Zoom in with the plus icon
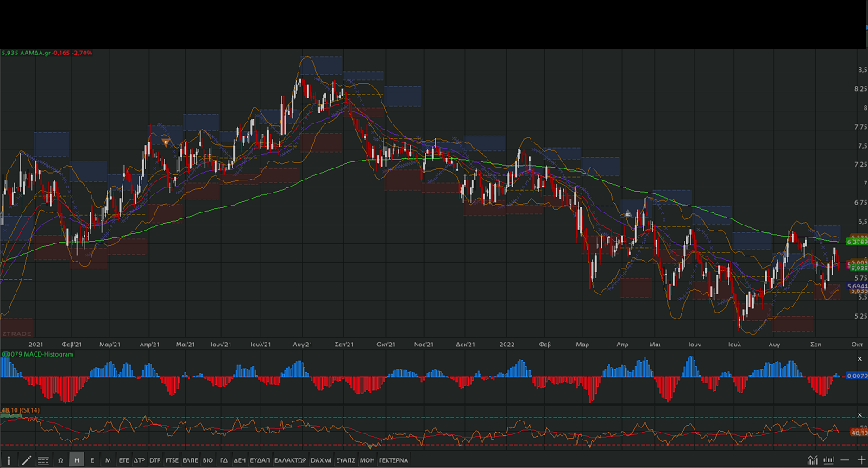Image resolution: width=868 pixels, height=468 pixels. pyautogui.click(x=861, y=459)
